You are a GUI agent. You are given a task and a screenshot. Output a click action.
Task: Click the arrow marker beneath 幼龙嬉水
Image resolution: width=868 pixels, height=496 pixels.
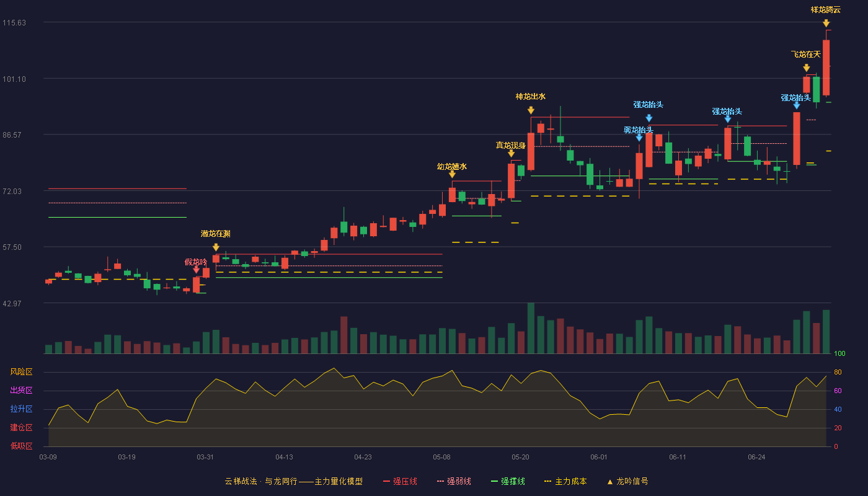[452, 174]
